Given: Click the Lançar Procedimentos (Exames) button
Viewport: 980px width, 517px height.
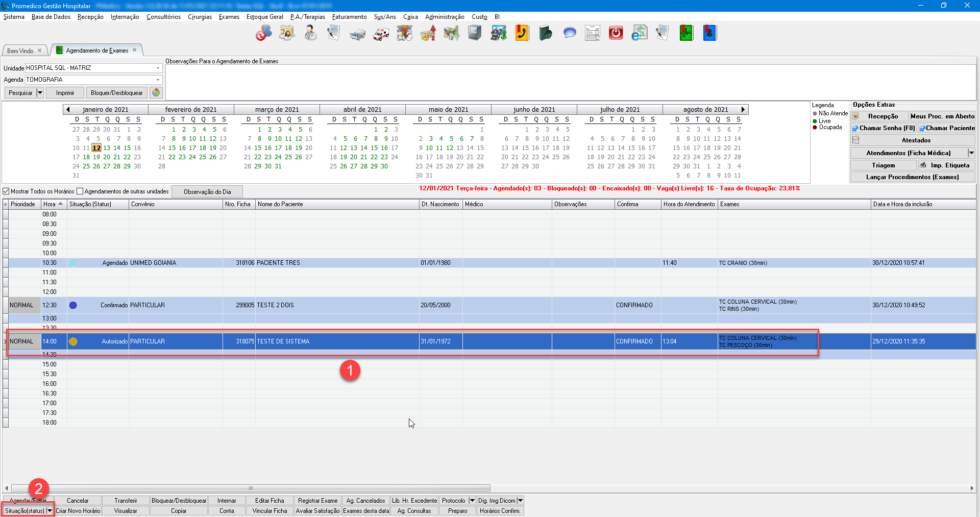Looking at the screenshot, I should (912, 177).
